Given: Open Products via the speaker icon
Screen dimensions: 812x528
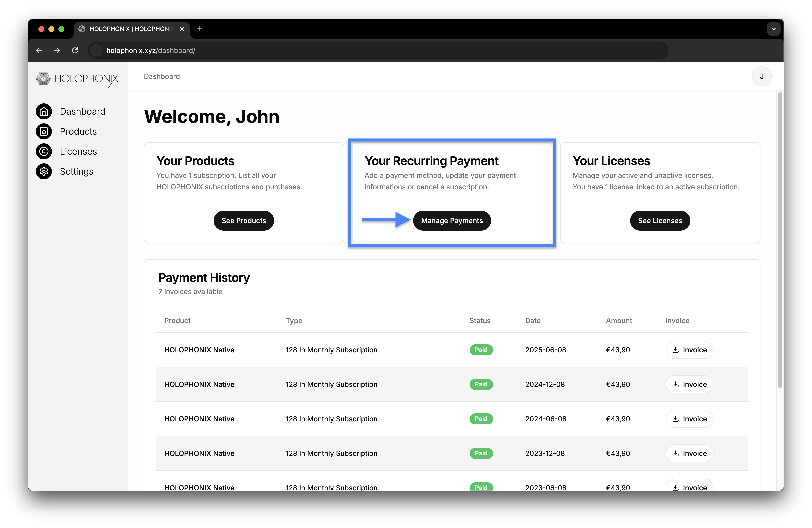Looking at the screenshot, I should (x=44, y=132).
